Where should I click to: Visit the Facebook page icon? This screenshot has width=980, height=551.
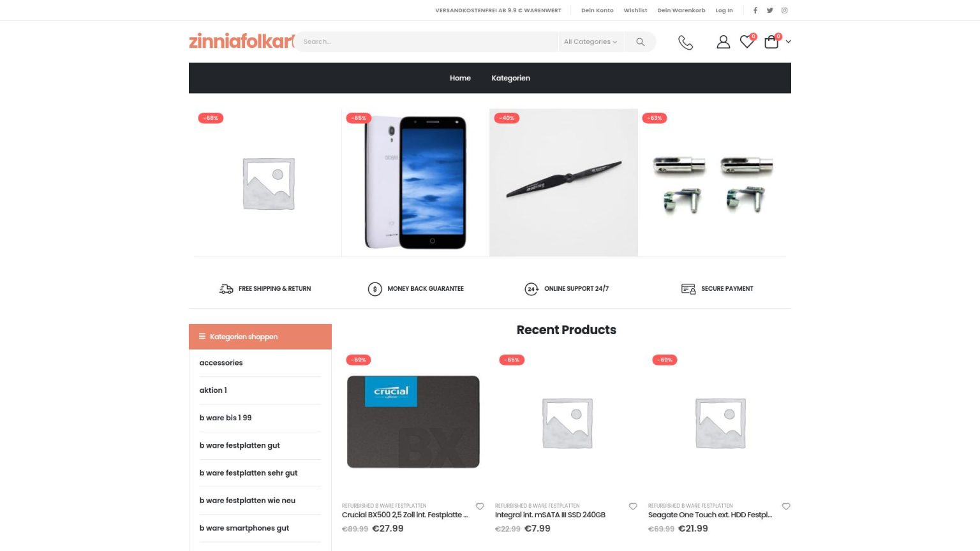click(755, 10)
